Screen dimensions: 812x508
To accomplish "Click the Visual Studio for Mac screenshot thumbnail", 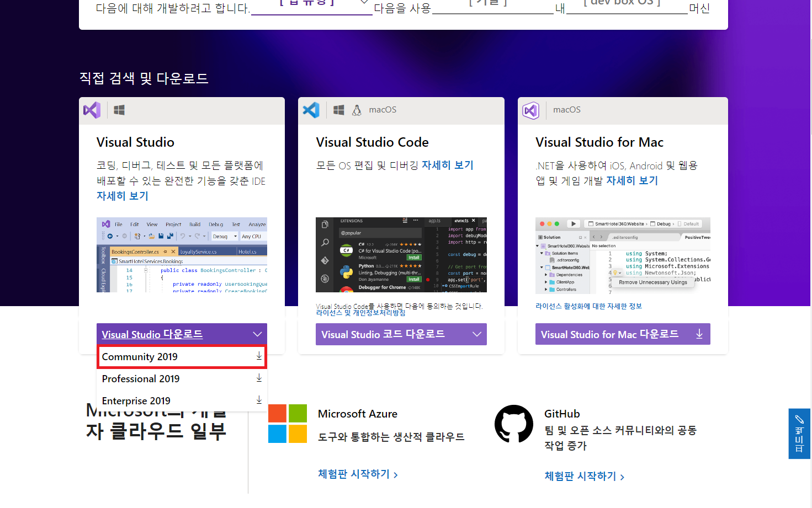I will (x=623, y=255).
